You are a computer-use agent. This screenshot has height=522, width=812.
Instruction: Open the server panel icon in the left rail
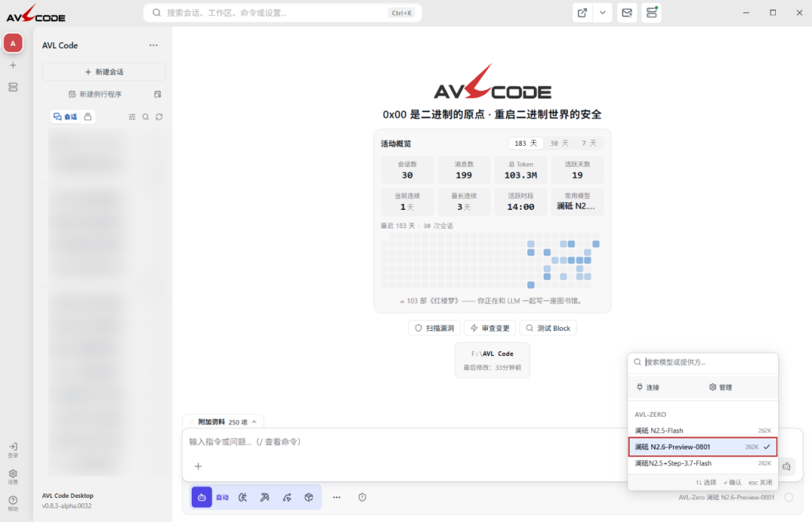pos(13,87)
